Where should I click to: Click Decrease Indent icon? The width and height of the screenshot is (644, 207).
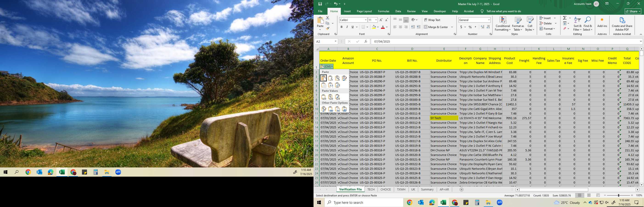[x=413, y=27]
